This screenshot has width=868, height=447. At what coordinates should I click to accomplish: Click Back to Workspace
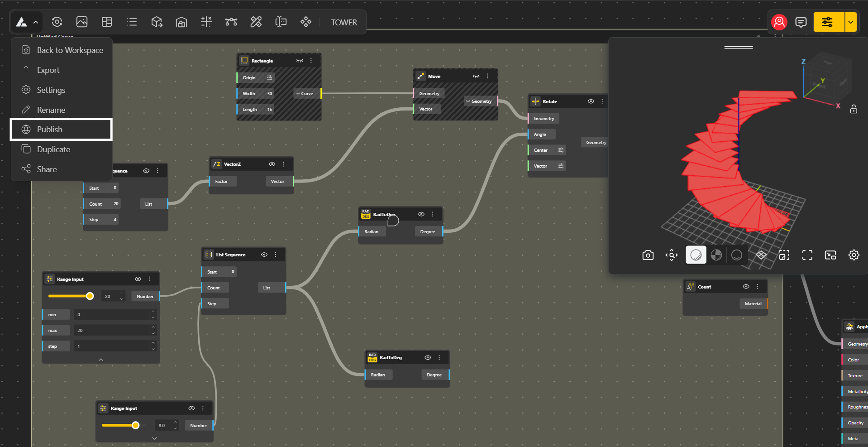pyautogui.click(x=70, y=50)
